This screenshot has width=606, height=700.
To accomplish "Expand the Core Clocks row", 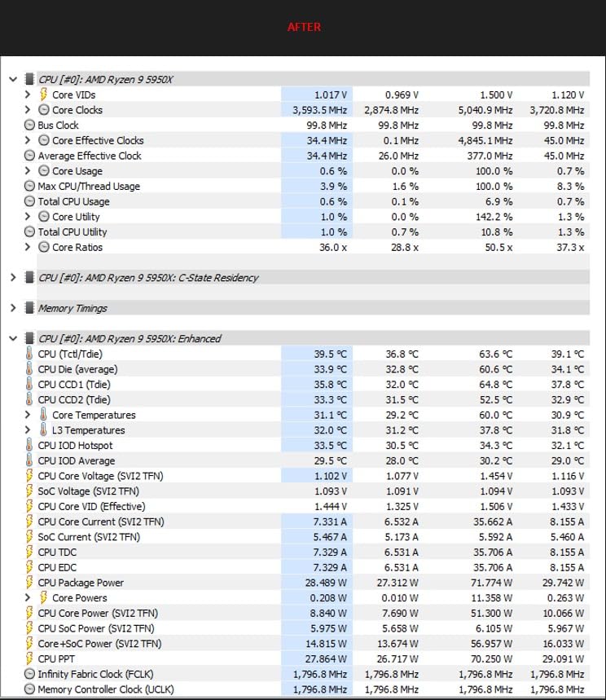I will (28, 110).
